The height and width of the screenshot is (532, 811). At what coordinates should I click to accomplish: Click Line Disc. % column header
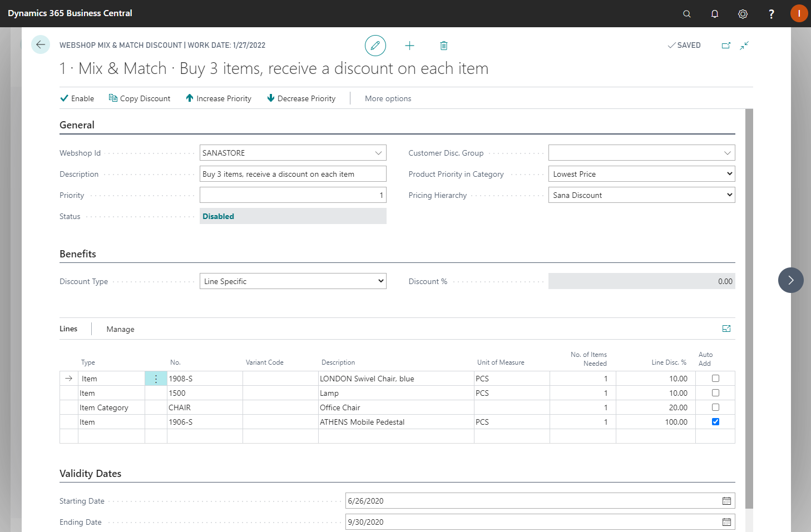click(x=669, y=362)
